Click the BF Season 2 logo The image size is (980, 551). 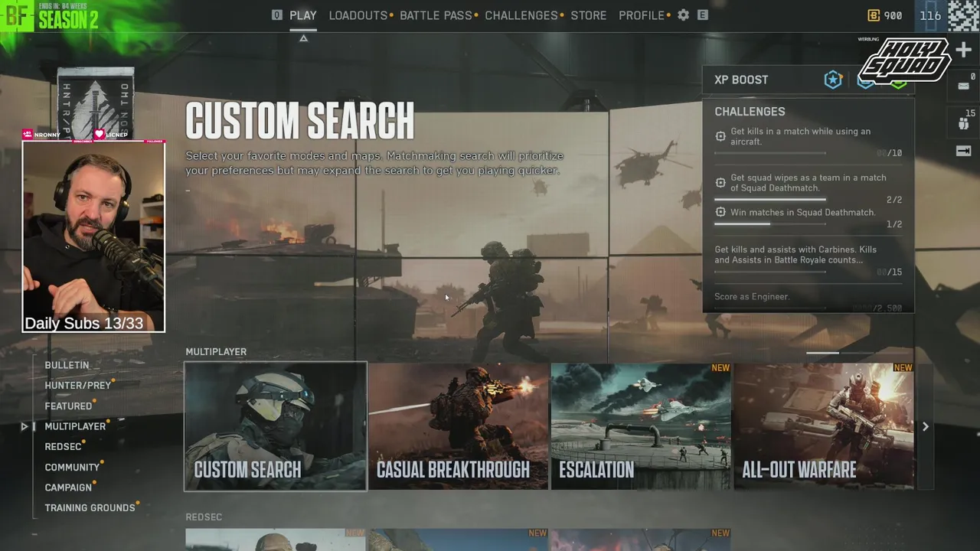(50, 15)
